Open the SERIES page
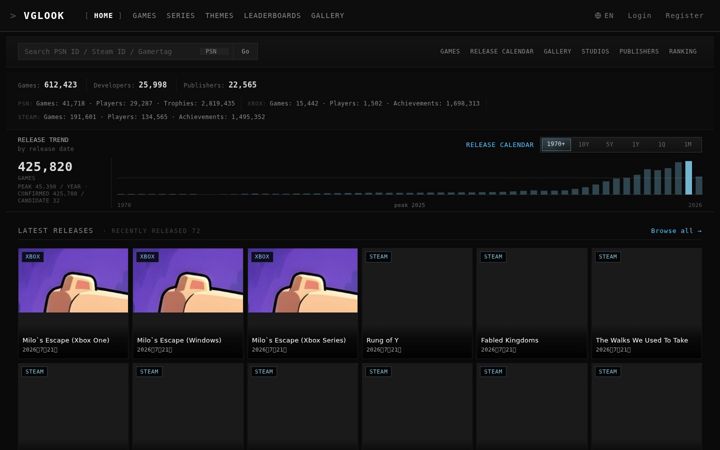This screenshot has height=450, width=720. [180, 16]
